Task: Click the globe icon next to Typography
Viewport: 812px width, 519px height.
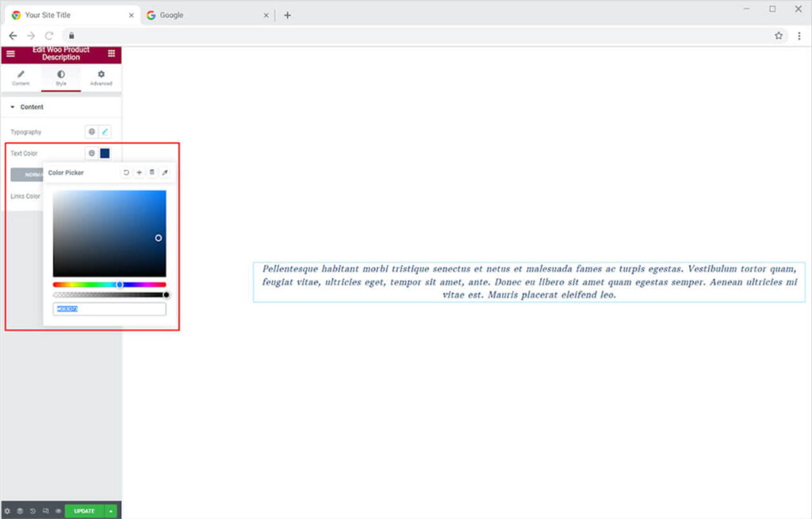Action: (x=92, y=132)
